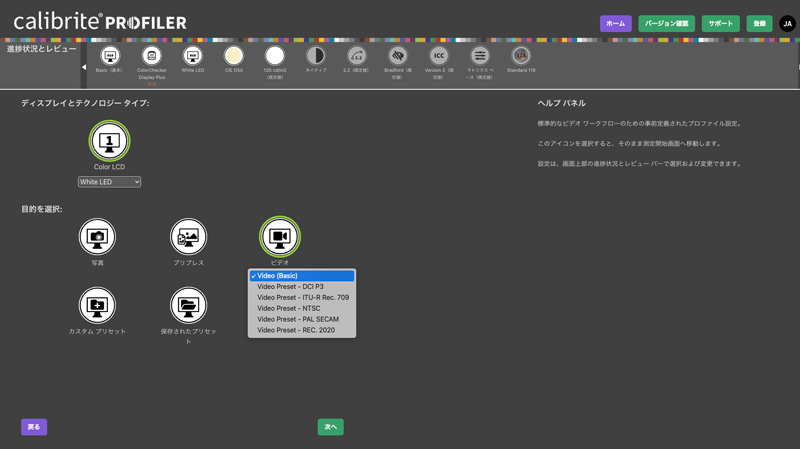
Task: Choose Video Preset - ITU-R Rec. 709
Action: click(302, 297)
